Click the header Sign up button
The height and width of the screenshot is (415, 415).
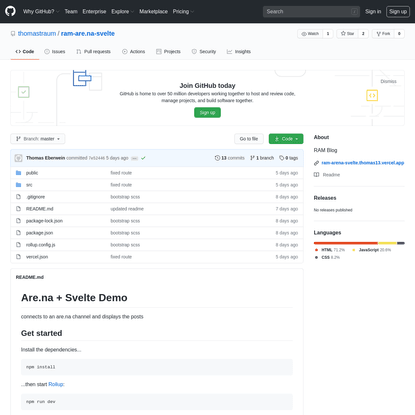[x=398, y=11]
